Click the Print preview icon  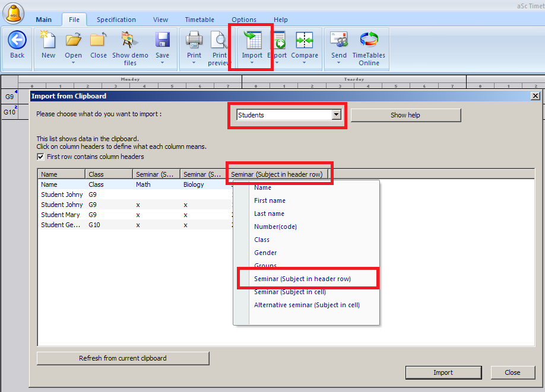[220, 40]
